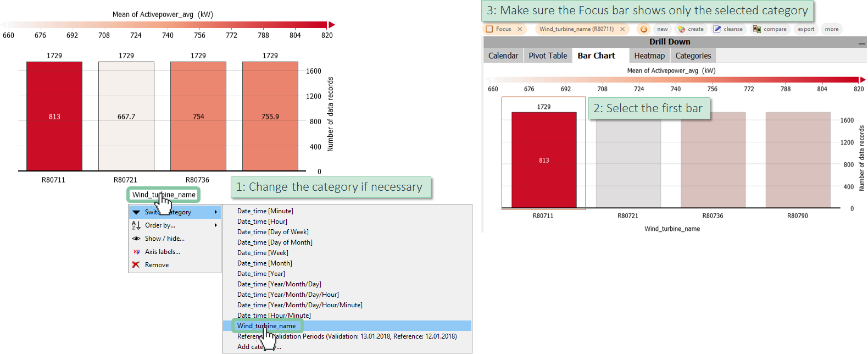
Task: Click the Remove entry with red X icon
Action: pos(157,265)
